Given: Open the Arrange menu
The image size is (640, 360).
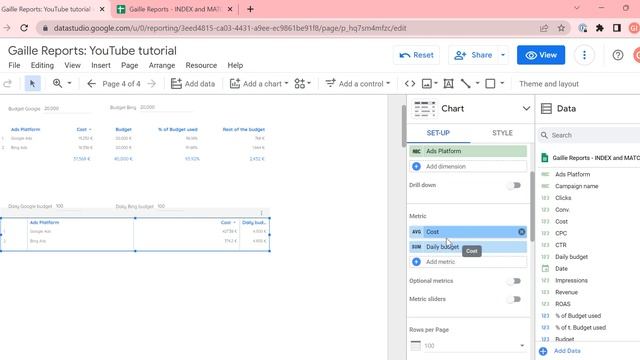Looking at the screenshot, I should (x=162, y=65).
